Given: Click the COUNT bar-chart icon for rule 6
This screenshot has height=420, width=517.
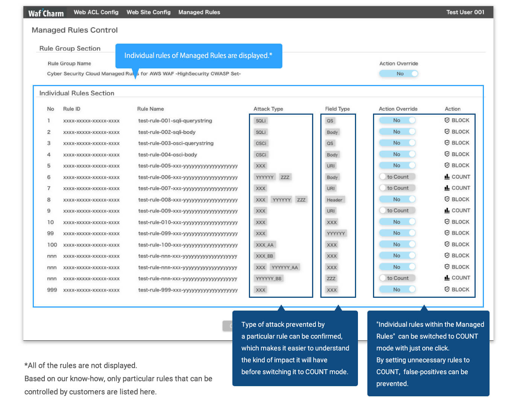Looking at the screenshot, I should [x=447, y=176].
